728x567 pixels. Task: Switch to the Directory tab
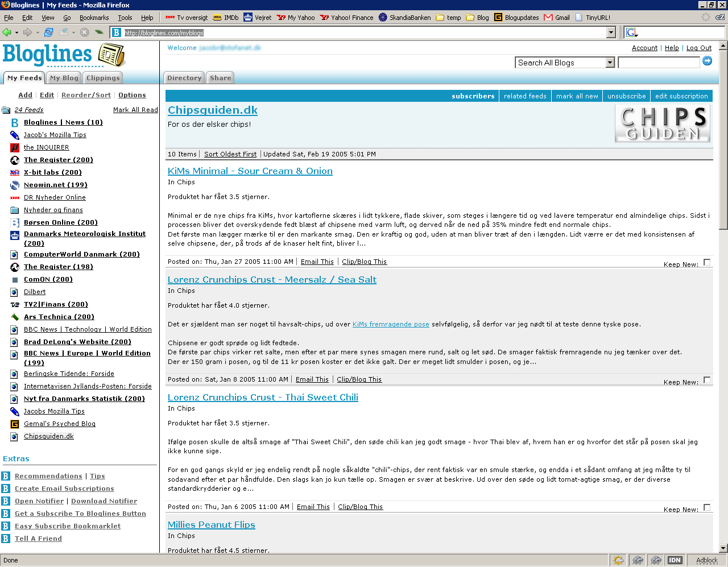point(184,78)
